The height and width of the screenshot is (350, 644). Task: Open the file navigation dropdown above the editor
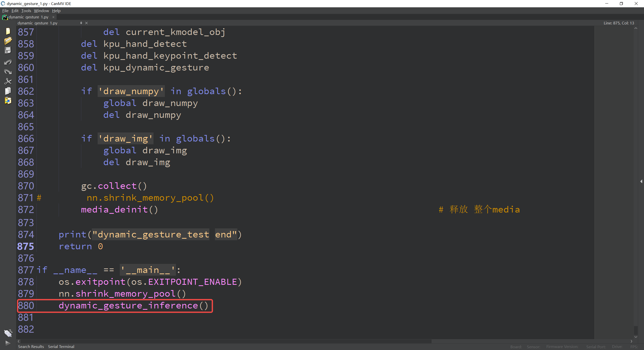[81, 23]
